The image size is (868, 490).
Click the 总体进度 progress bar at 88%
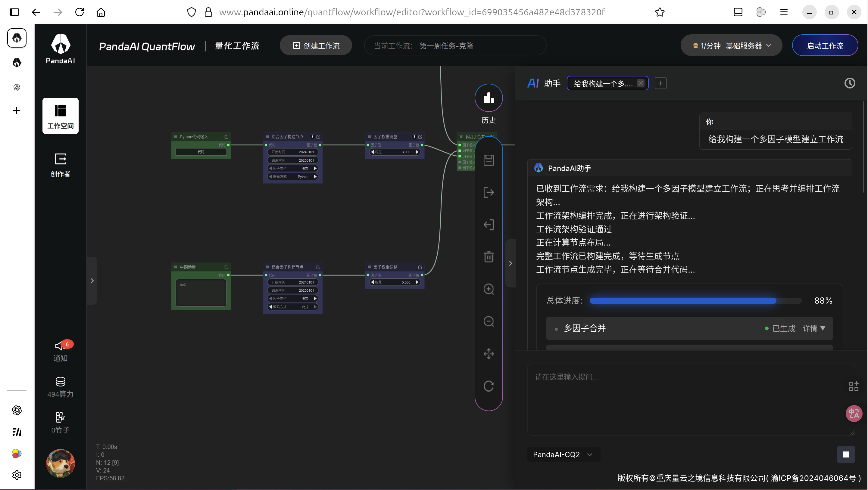click(695, 301)
